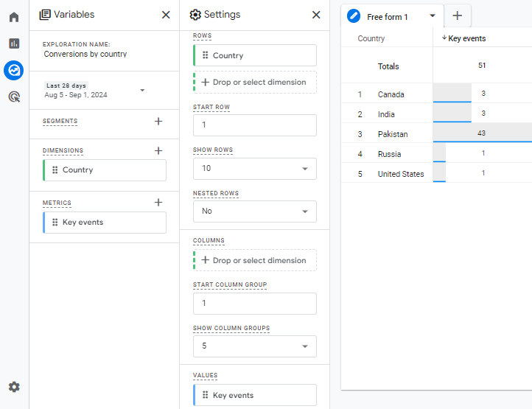Click the Key events column header
The width and height of the screenshot is (532, 409).
467,38
